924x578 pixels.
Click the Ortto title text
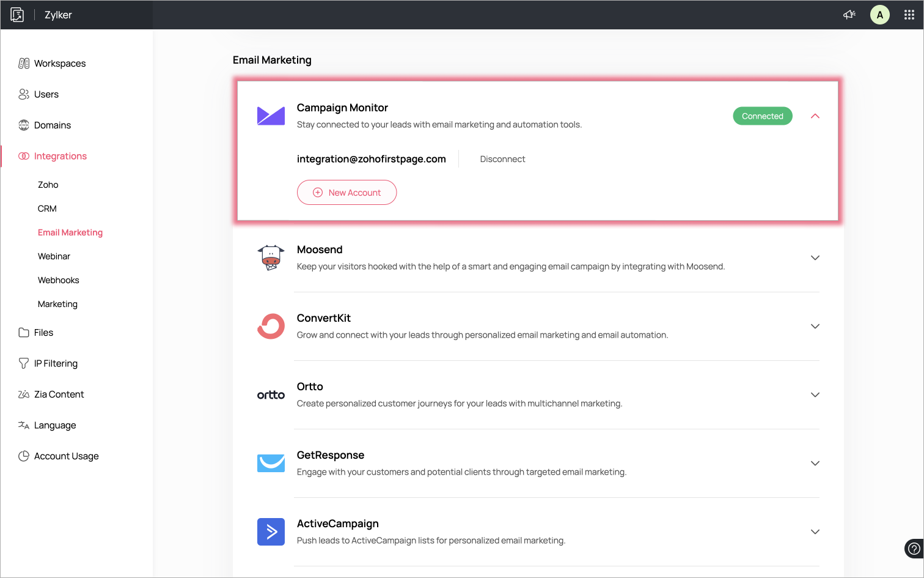[x=310, y=387]
